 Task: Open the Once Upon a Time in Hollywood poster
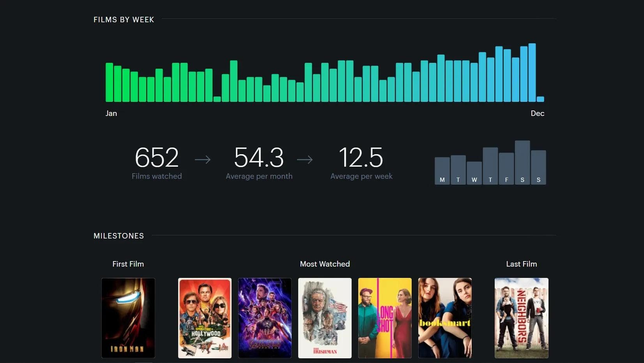click(205, 318)
